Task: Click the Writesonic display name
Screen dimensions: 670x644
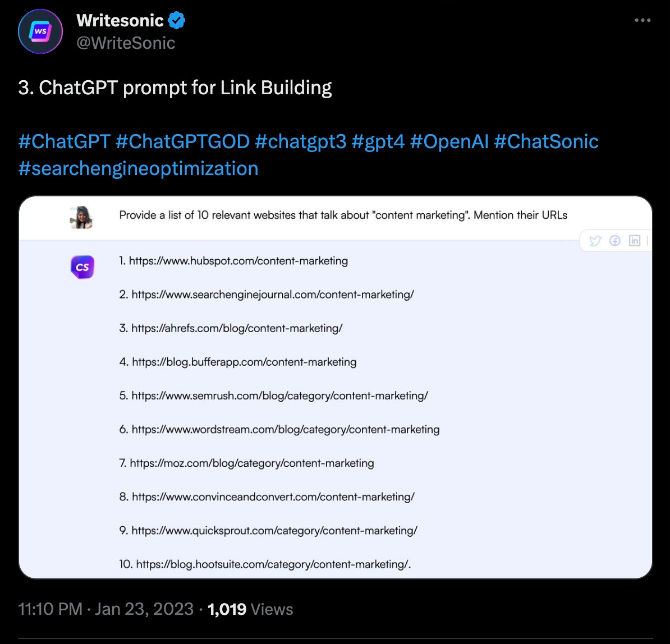Action: pos(120,20)
